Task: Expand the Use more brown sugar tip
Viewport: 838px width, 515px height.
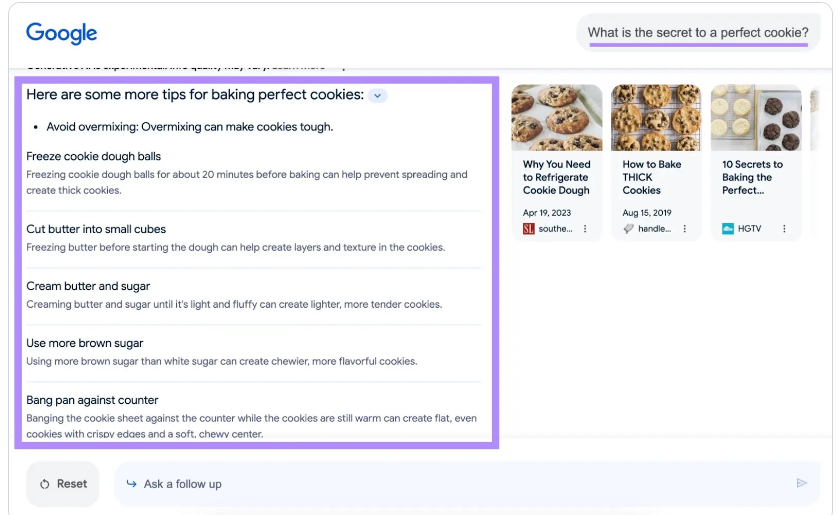Action: [x=85, y=343]
